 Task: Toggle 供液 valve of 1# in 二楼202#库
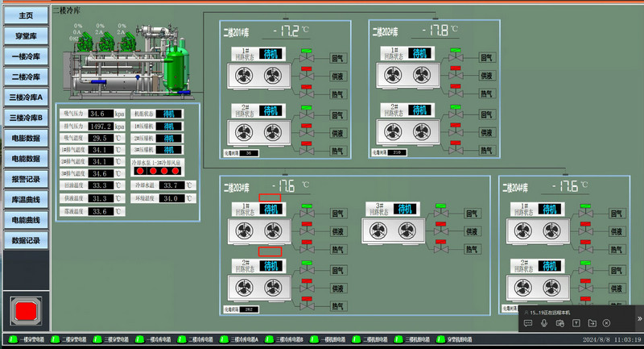pos(456,75)
